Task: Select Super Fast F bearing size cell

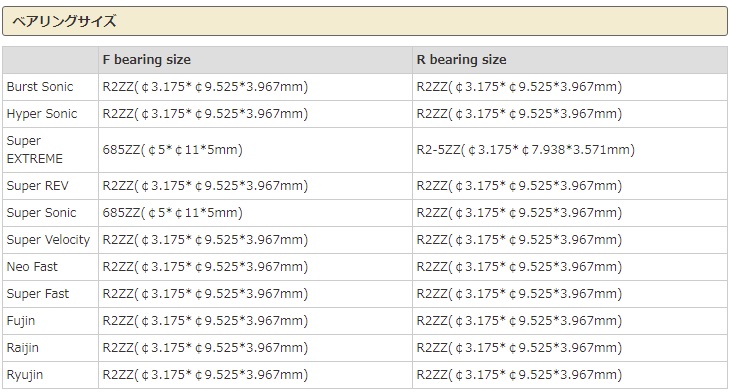Action: pyautogui.click(x=255, y=294)
